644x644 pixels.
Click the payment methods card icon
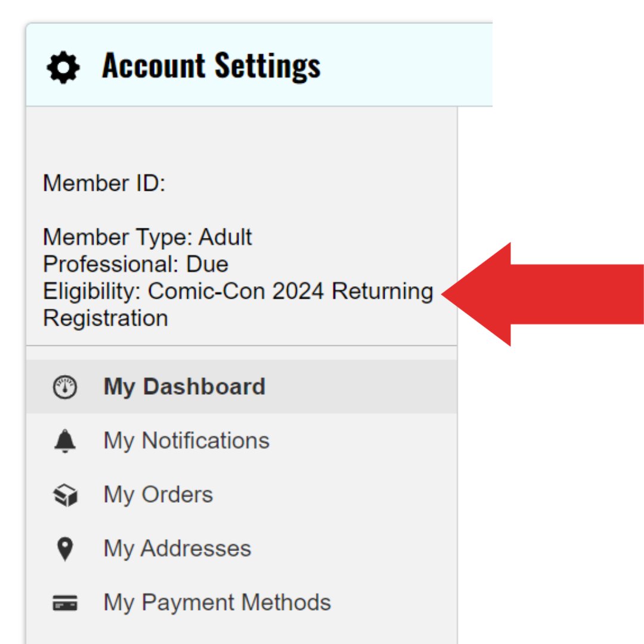[x=65, y=603]
